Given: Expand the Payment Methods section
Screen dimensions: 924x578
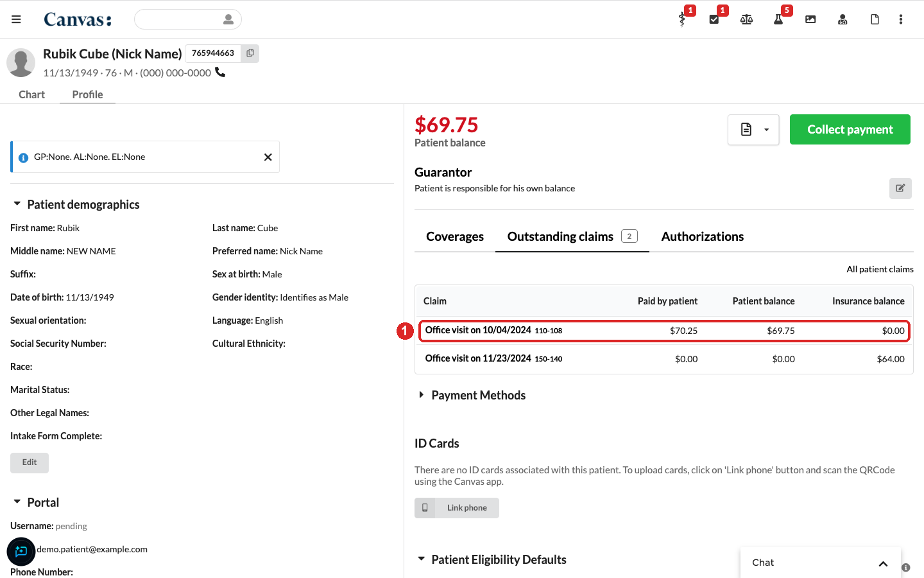Looking at the screenshot, I should tap(422, 395).
